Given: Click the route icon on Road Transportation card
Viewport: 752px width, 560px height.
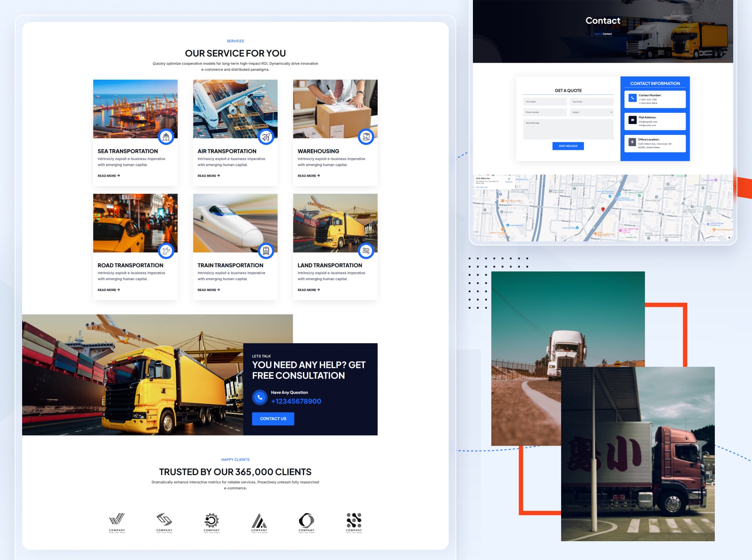Looking at the screenshot, I should pos(166,251).
